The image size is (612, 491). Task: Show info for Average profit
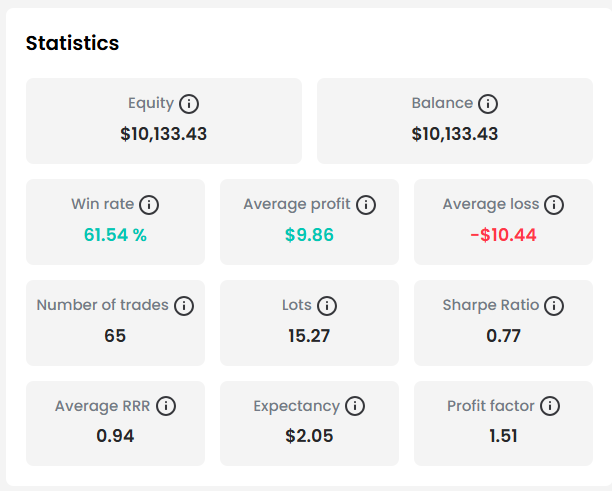(x=366, y=205)
